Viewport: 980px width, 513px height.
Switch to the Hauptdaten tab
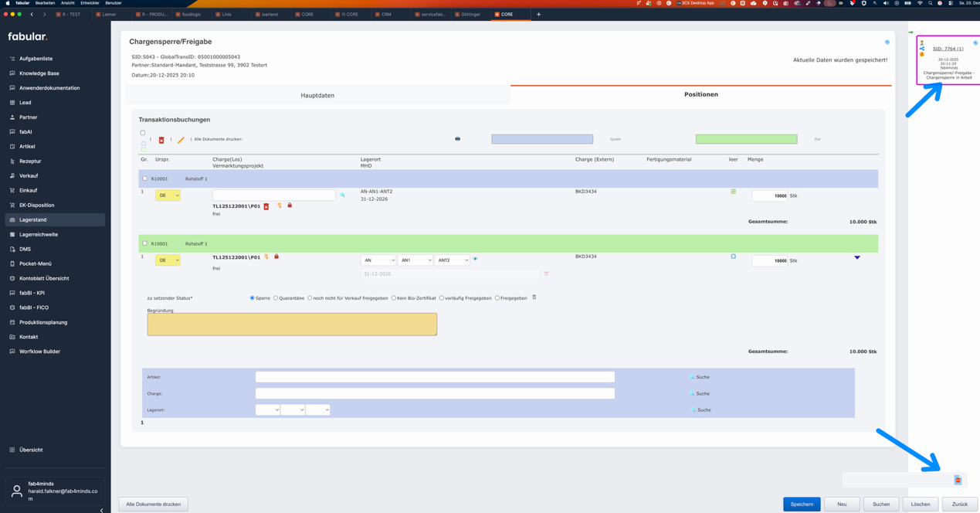(317, 95)
